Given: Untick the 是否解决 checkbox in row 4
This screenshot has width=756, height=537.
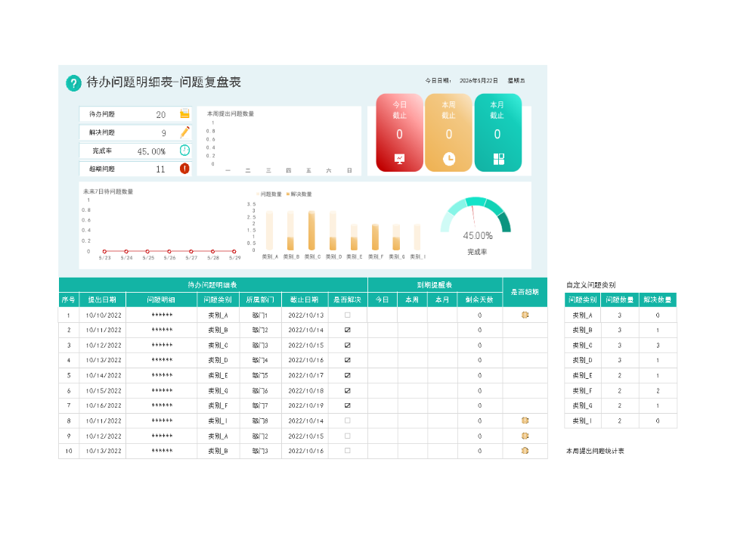Looking at the screenshot, I should click(348, 360).
